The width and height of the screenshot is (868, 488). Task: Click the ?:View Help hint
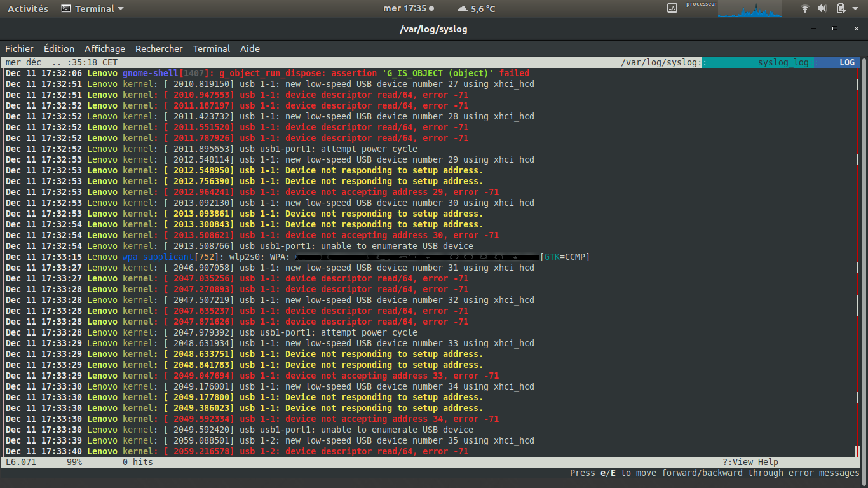tap(750, 462)
